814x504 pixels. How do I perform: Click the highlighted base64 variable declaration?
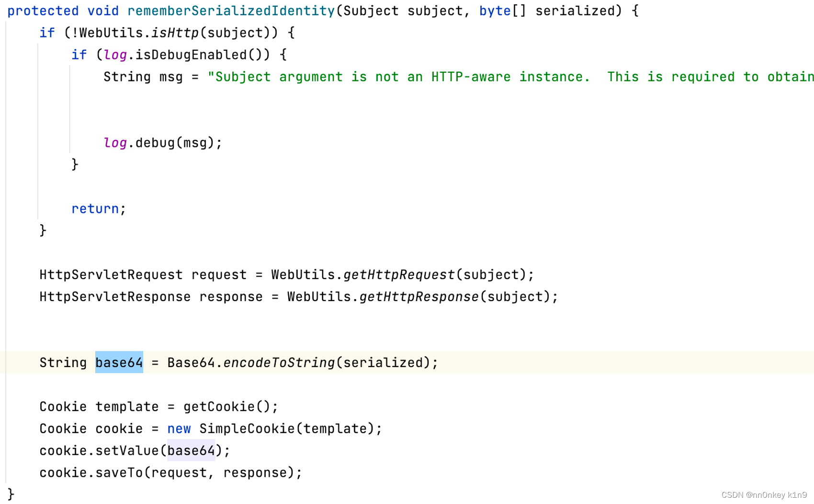(119, 362)
